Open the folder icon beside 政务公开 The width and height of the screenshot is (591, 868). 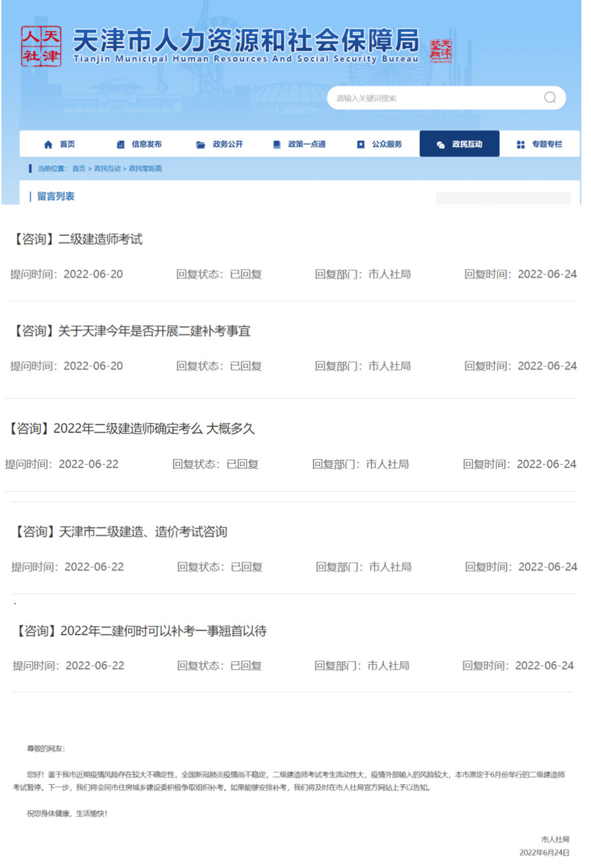[201, 145]
